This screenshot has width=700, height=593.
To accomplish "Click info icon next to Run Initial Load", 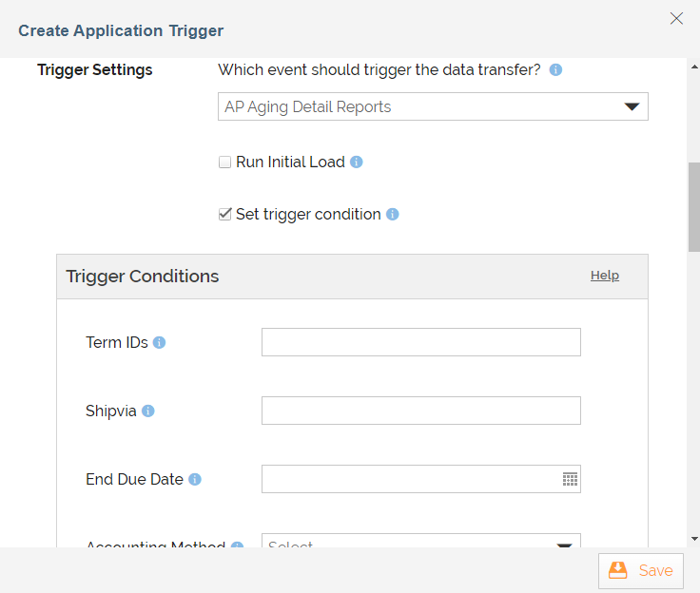I will click(x=357, y=162).
